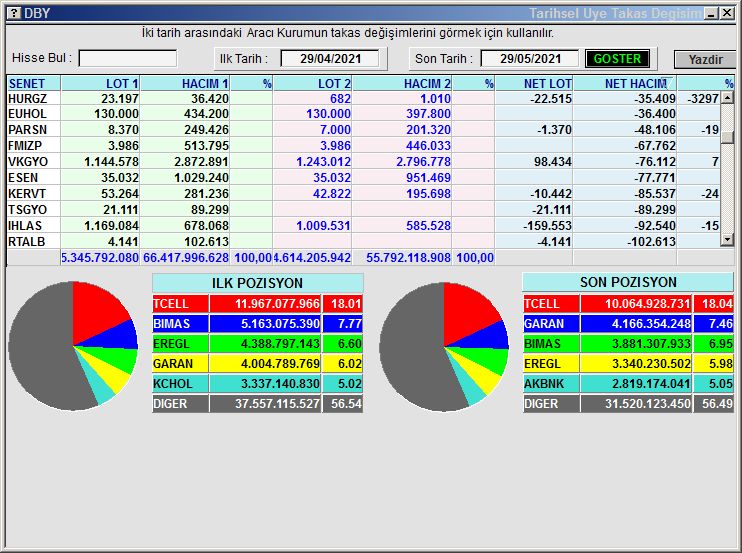The height and width of the screenshot is (553, 742).
Task: Click NET LOT value 98.434
Action: [553, 162]
